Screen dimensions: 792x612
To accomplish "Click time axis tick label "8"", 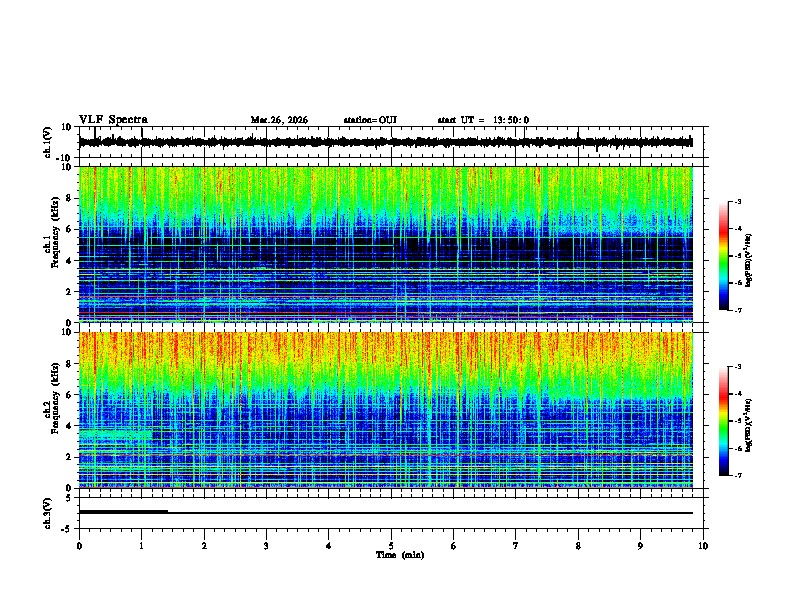I will pyautogui.click(x=578, y=546).
